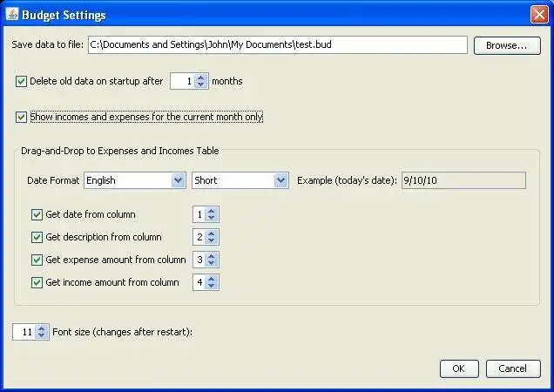The image size is (554, 392).
Task: Disable Get date from column
Action: tap(37, 214)
